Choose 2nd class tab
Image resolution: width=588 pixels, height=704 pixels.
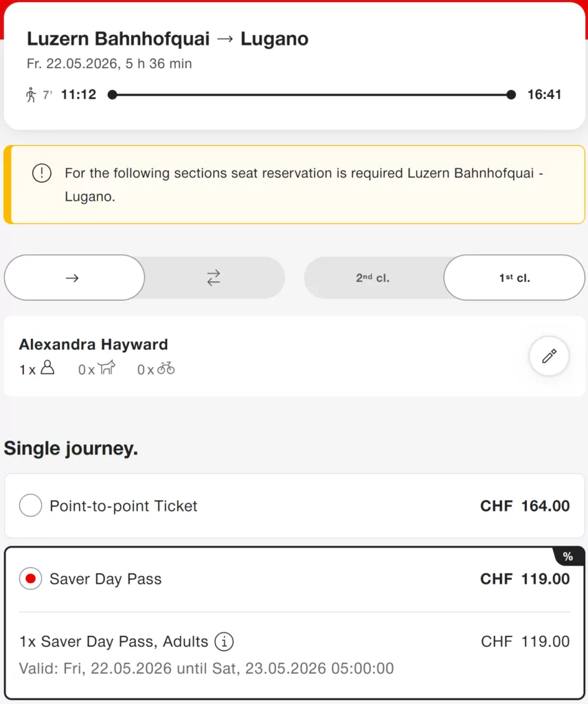[373, 278]
